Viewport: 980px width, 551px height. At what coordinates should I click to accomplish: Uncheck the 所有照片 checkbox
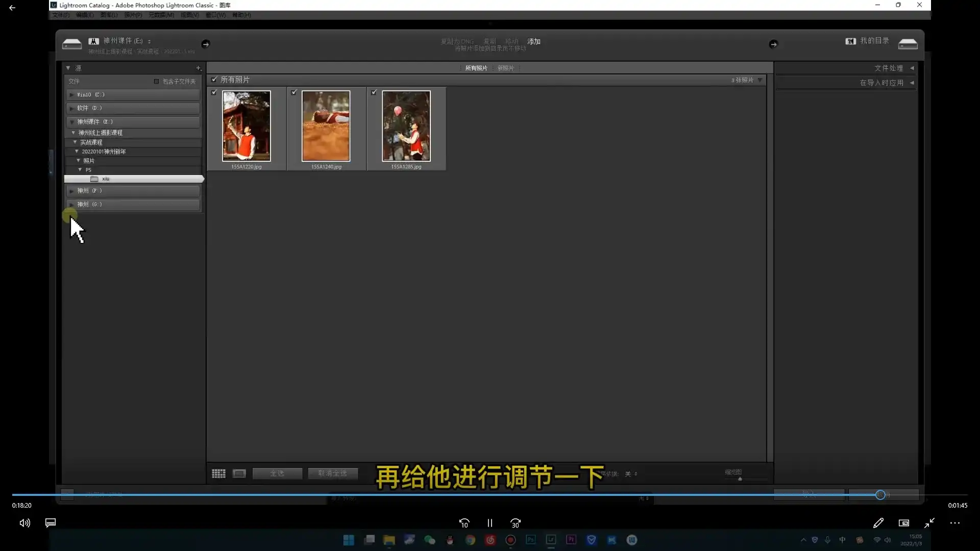(x=214, y=80)
